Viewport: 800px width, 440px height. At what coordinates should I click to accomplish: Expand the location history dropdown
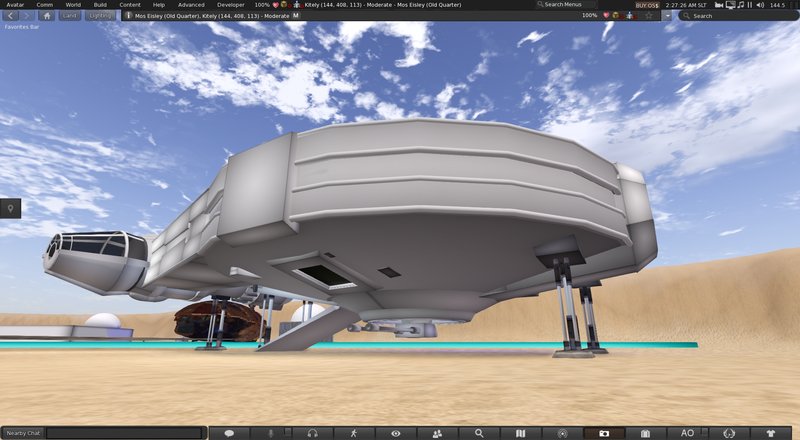667,16
